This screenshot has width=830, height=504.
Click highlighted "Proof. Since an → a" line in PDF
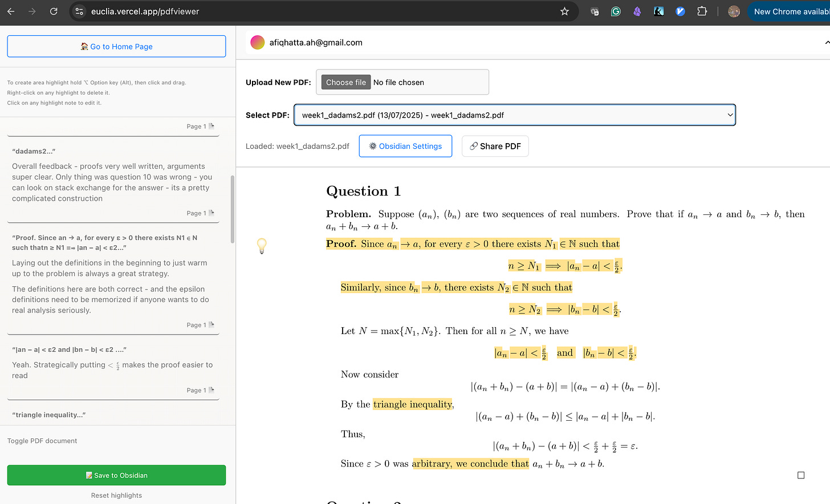coord(473,244)
